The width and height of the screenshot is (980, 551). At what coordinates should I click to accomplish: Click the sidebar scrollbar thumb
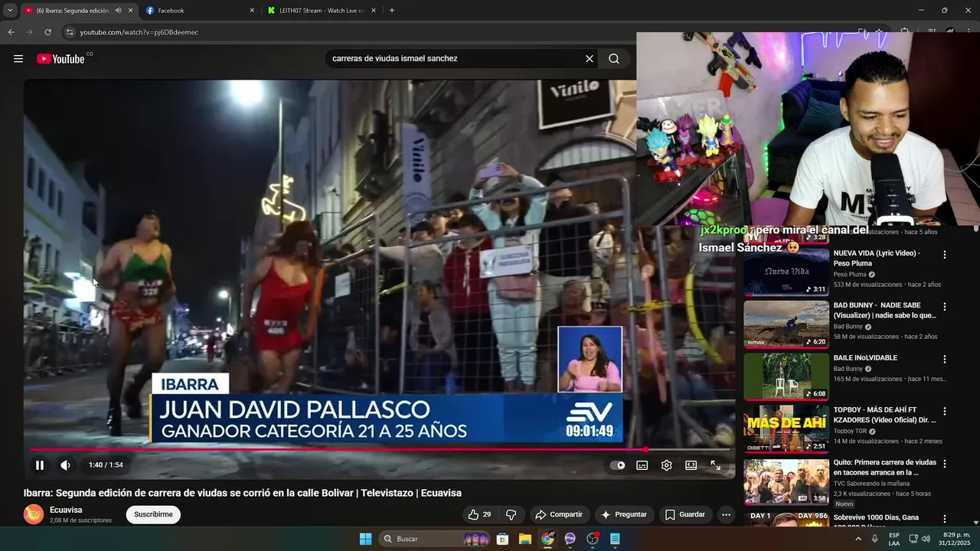pos(976,228)
